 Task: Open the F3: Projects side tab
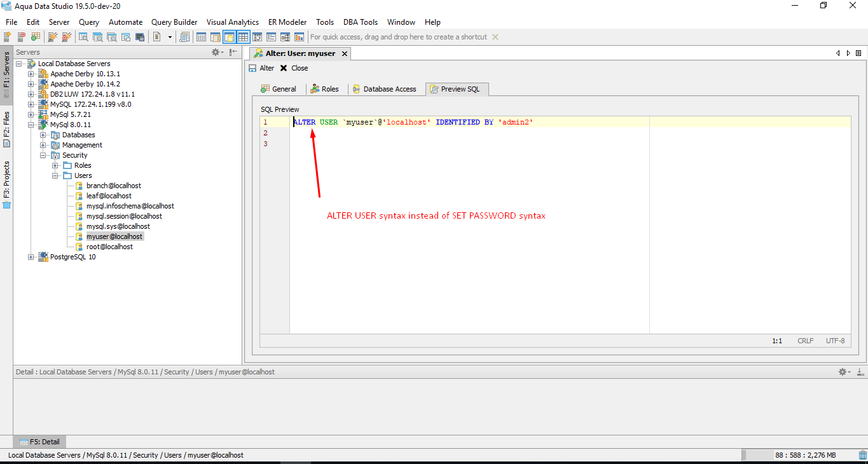point(6,184)
